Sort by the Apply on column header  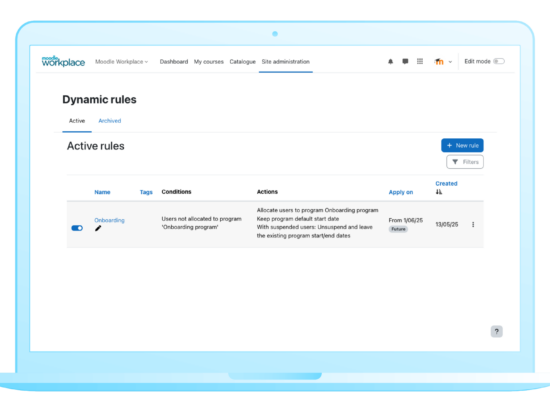point(401,192)
